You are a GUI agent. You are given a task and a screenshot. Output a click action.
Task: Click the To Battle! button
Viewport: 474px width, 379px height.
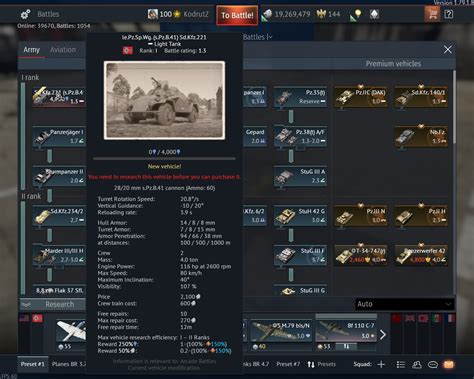tap(237, 15)
